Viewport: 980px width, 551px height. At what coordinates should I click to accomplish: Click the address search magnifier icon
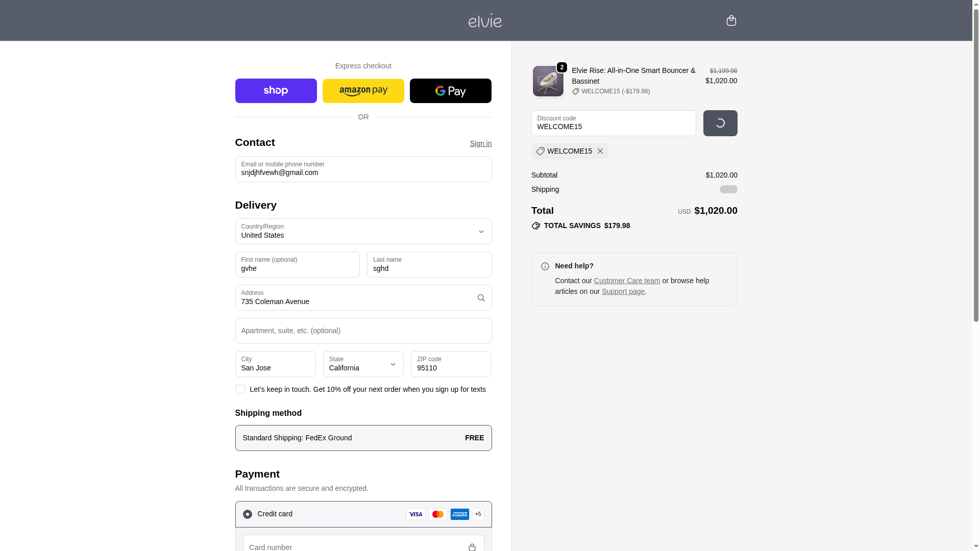click(481, 298)
